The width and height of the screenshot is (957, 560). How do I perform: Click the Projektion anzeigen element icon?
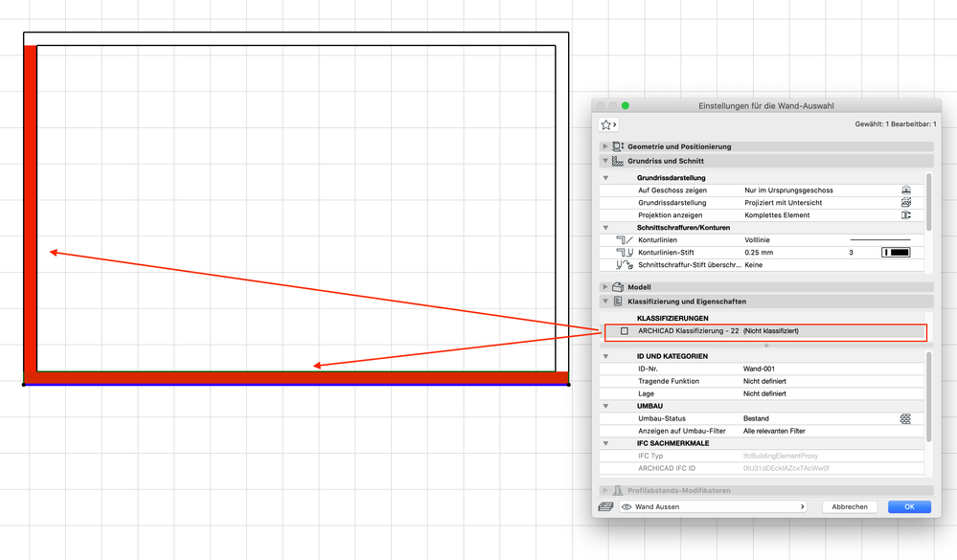click(905, 214)
